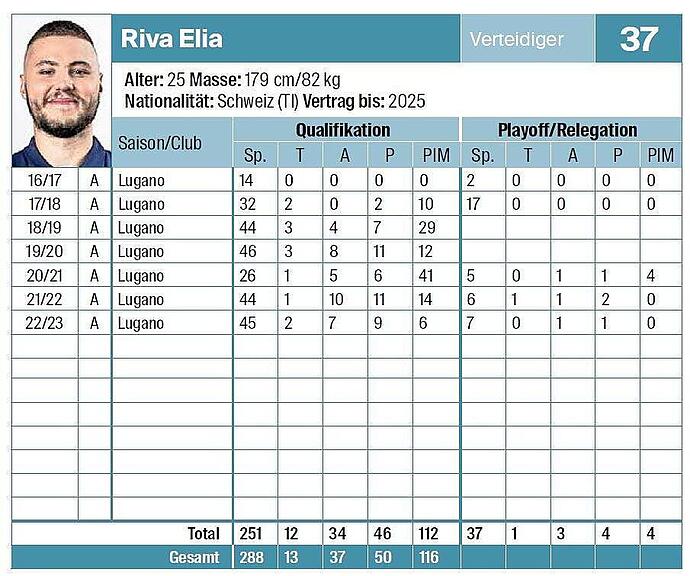This screenshot has height=576, width=690.
Task: Click Lugano in the 21/22 row
Action: coord(141,299)
